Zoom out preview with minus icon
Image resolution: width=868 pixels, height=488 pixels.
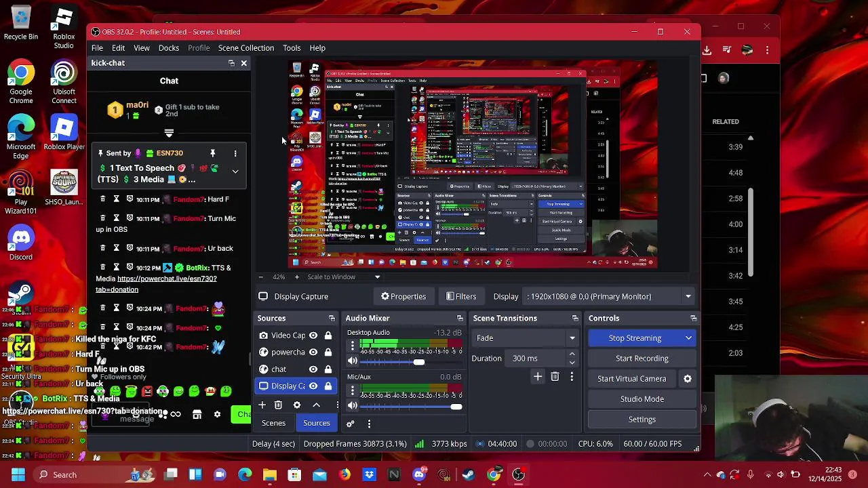260,277
